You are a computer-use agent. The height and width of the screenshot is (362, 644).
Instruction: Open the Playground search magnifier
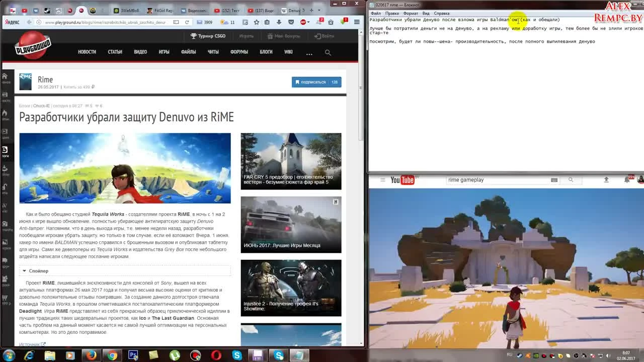coord(327,52)
